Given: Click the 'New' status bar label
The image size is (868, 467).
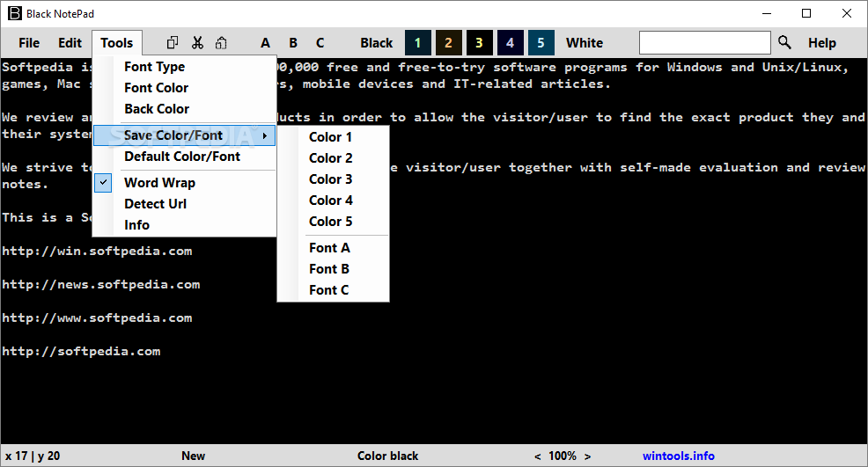Looking at the screenshot, I should pos(193,456).
